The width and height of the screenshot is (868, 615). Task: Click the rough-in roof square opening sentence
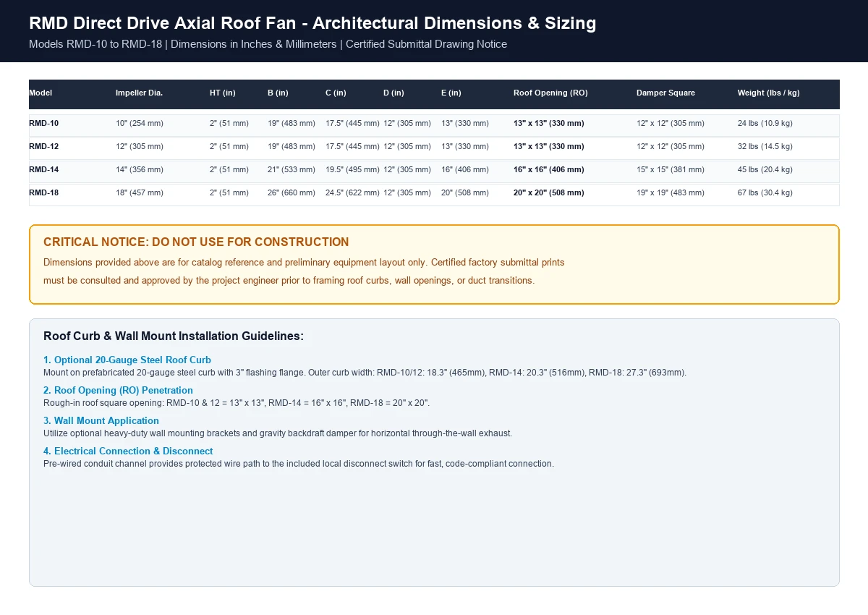[237, 403]
